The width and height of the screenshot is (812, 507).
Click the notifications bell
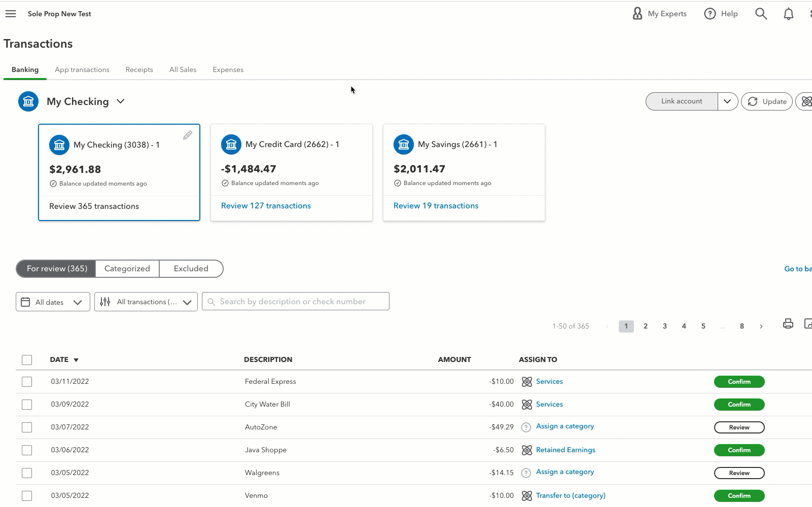(788, 14)
